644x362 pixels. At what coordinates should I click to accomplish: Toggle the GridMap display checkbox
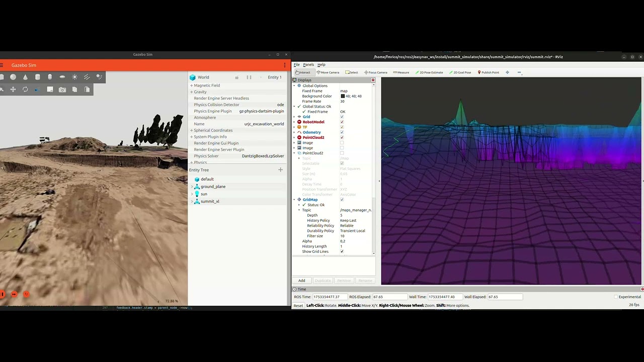pos(342,200)
